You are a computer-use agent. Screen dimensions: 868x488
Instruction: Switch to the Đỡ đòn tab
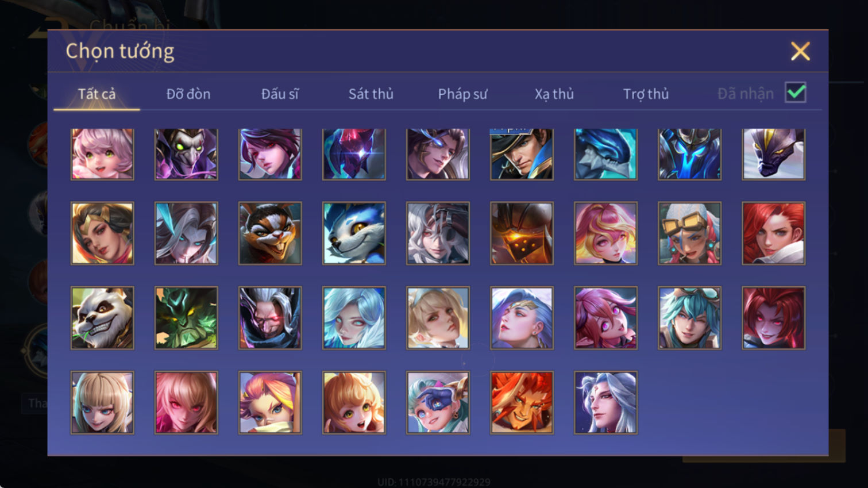[188, 94]
